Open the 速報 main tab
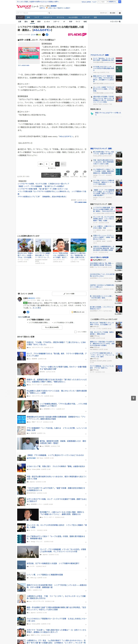Image resolution: width=138 pixels, height=644 pixels. pos(28,17)
